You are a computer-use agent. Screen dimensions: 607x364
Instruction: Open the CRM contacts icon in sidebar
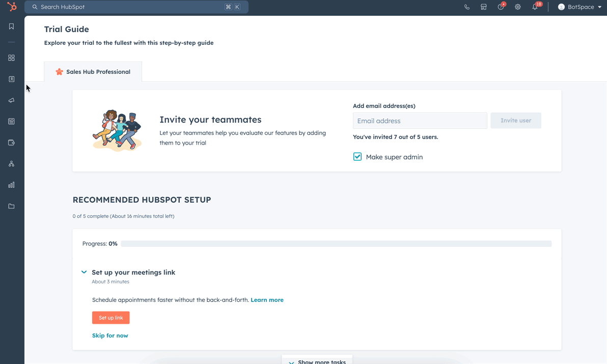coord(11,79)
